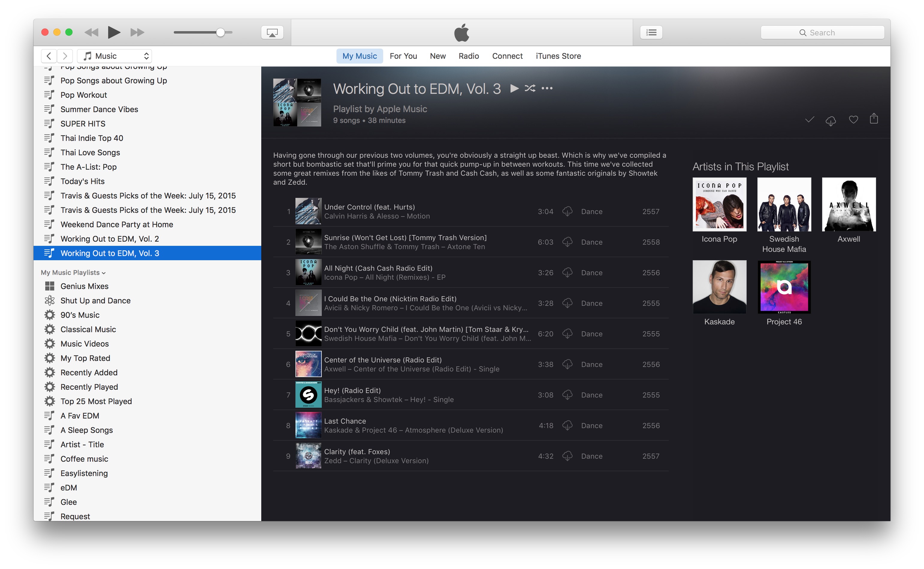The height and width of the screenshot is (569, 924).
Task: Open the Radio section
Action: pyautogui.click(x=468, y=56)
